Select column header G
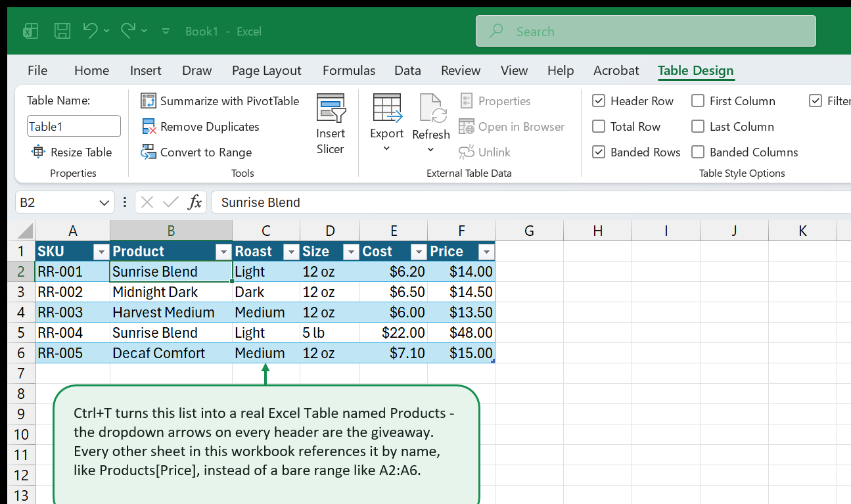851x504 pixels. 530,231
